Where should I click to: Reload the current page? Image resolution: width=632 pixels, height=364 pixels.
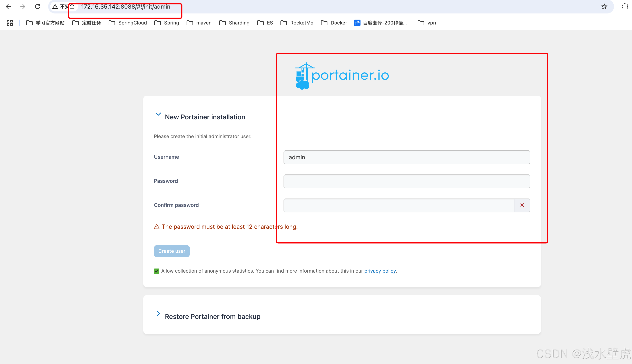[x=38, y=7]
